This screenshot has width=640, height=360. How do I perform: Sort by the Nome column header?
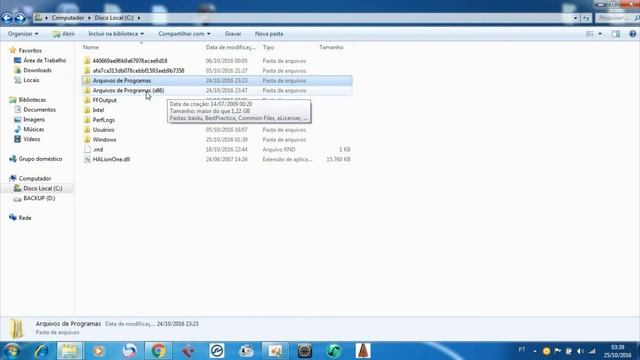91,47
